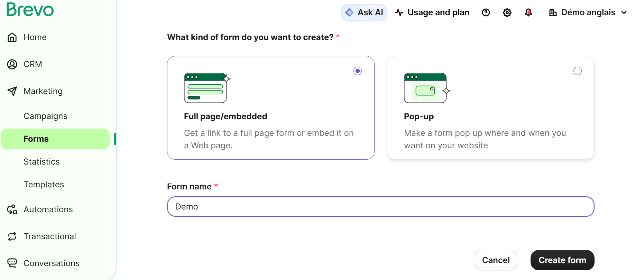This screenshot has height=280, width=644.
Task: Open the notifications bell
Action: 528,13
